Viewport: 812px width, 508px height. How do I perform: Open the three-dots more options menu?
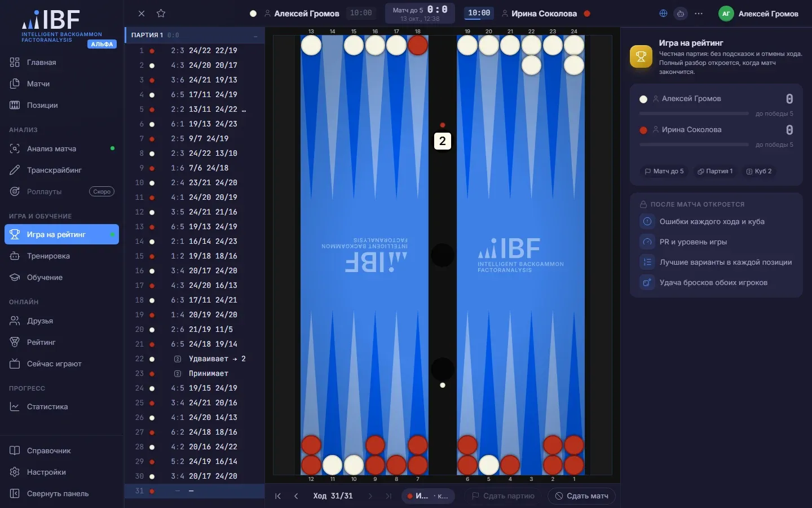(699, 14)
